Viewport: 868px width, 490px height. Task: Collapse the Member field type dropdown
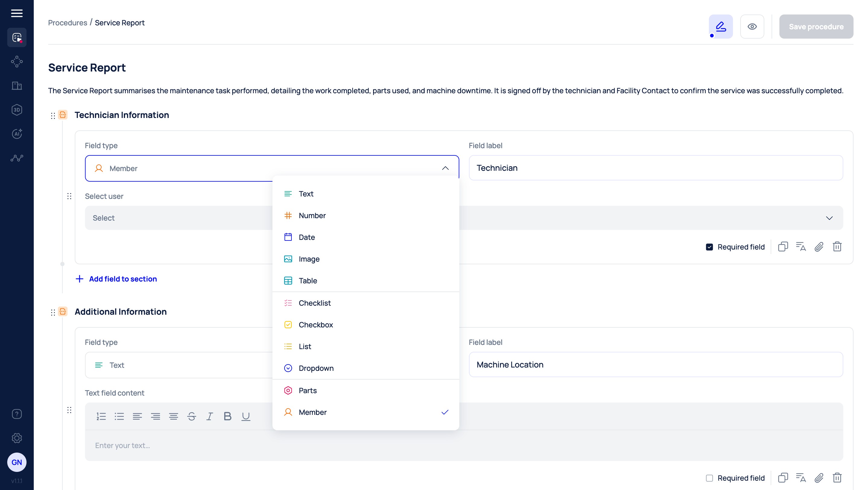point(445,168)
